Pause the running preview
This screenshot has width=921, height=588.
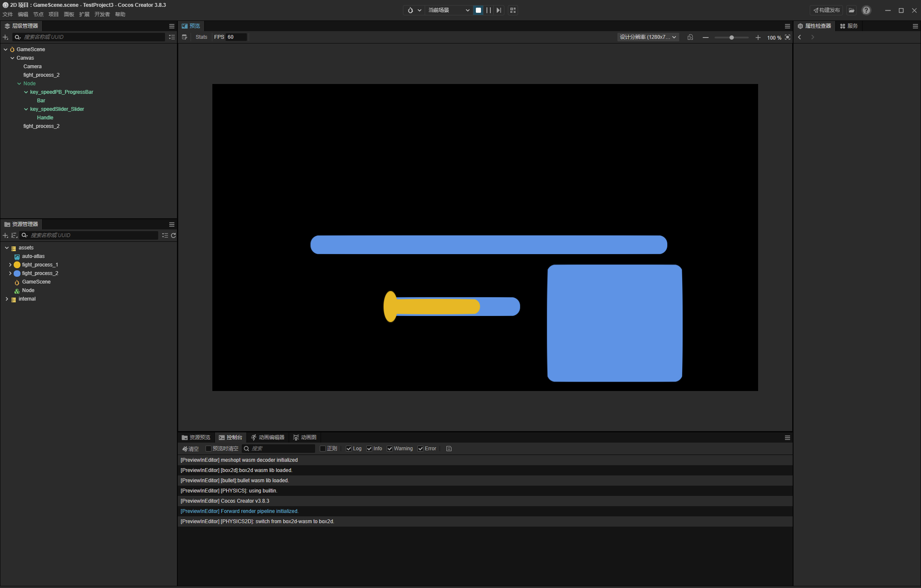pyautogui.click(x=489, y=10)
